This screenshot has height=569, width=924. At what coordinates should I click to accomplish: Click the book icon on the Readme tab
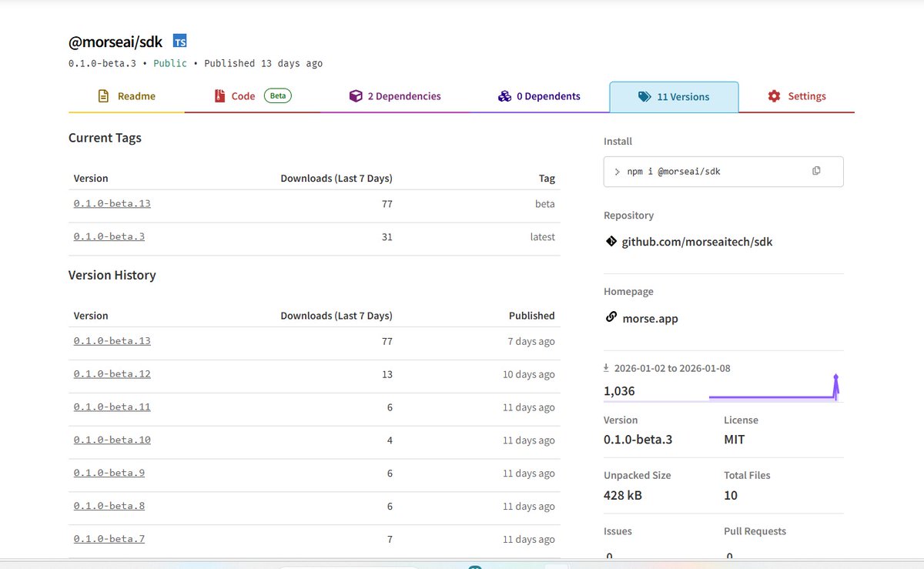[x=102, y=95]
